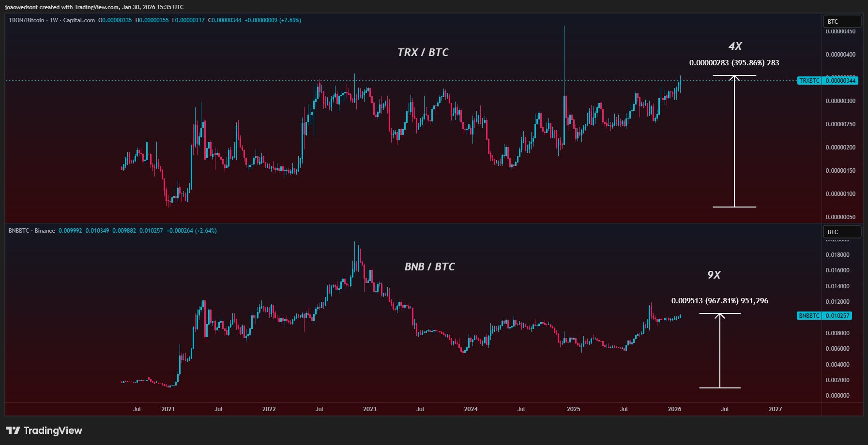868x445 pixels.
Task: Click 2027 on the time axis
Action: (x=776, y=409)
